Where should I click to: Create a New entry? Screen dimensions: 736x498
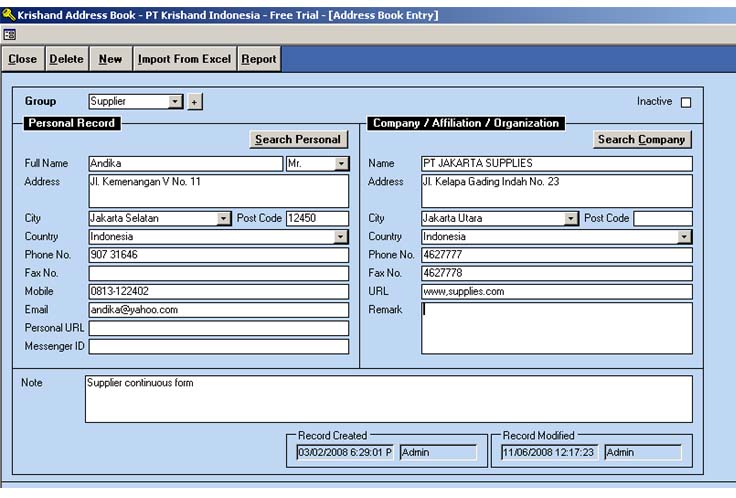pos(110,59)
